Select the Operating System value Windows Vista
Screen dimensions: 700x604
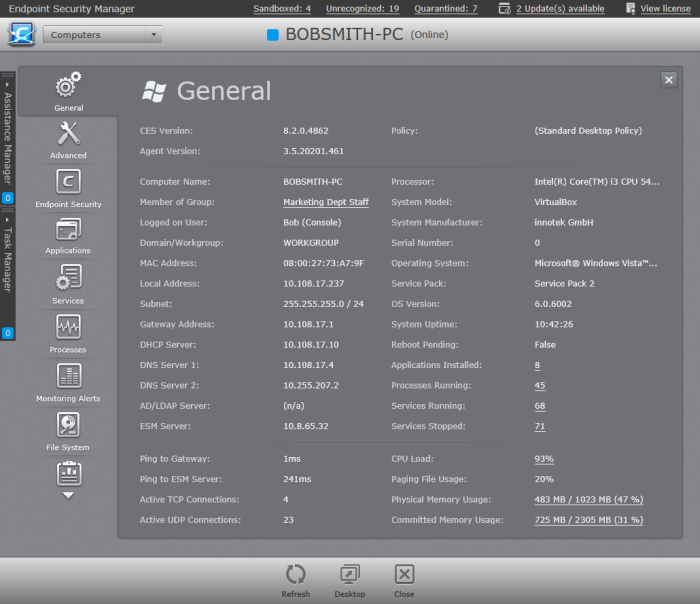tap(596, 263)
